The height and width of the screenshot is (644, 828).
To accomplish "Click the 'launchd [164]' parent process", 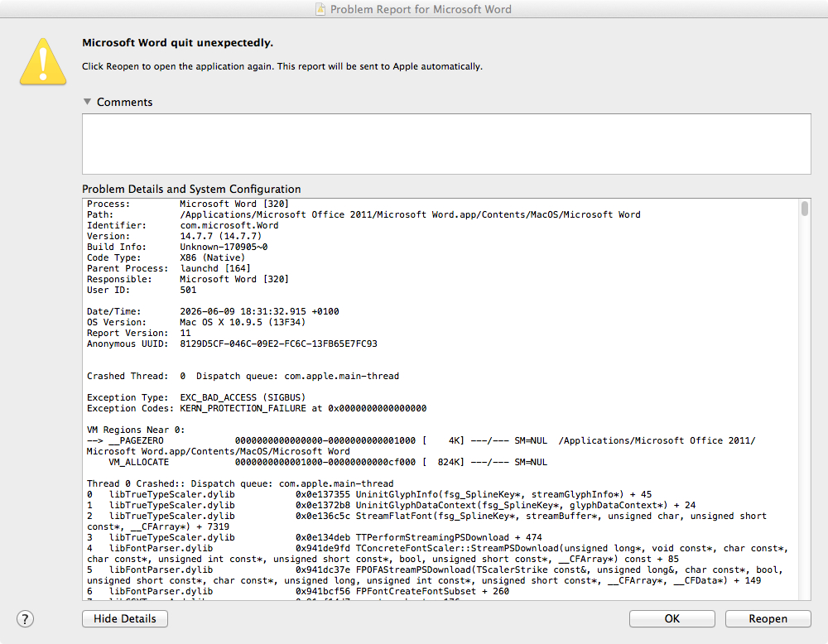I will coord(215,268).
